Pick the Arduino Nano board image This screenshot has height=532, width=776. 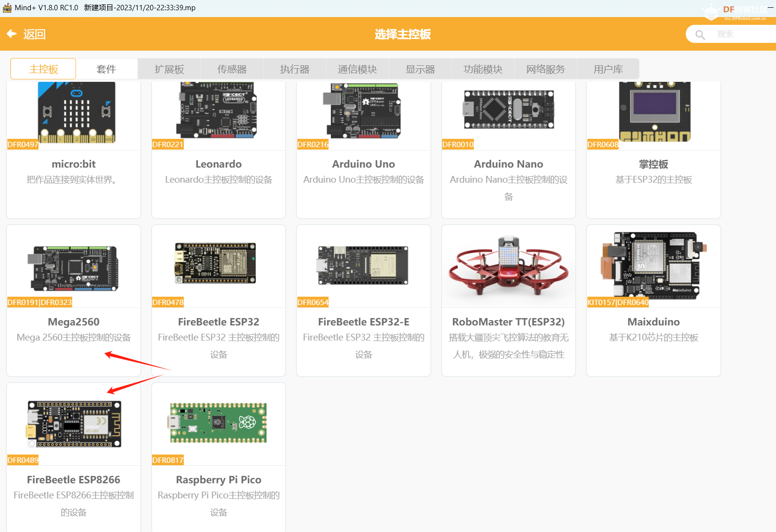(508, 109)
